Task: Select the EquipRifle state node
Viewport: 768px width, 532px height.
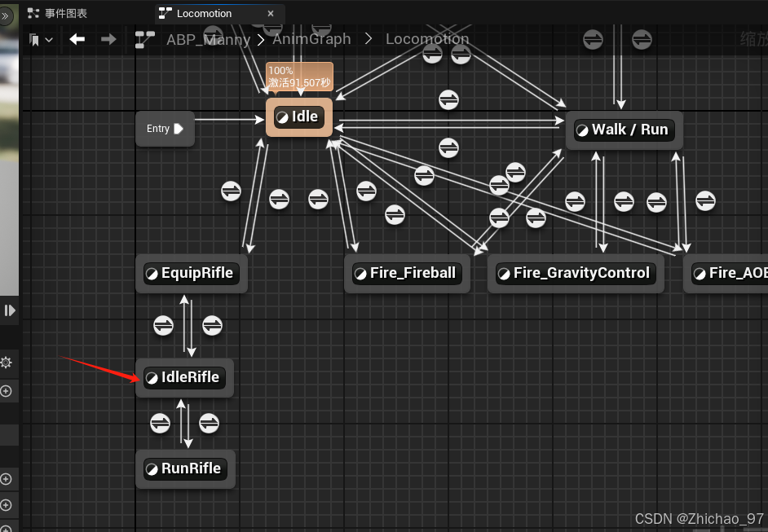Action: 192,273
